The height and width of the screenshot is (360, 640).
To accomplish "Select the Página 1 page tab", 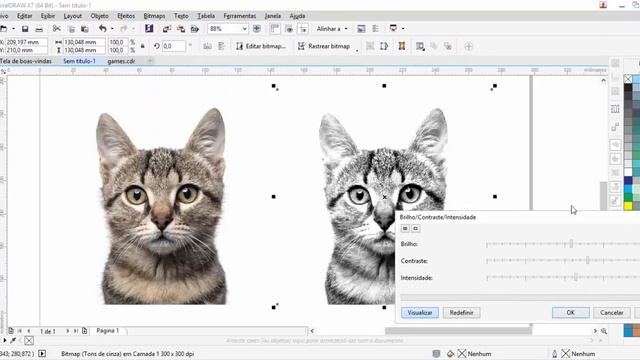I will coord(108,331).
